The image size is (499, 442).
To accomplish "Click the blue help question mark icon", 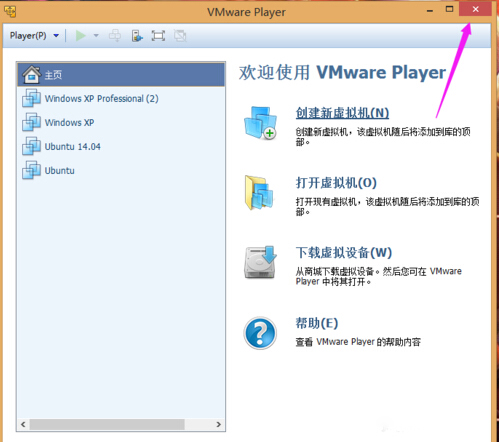I will (260, 333).
